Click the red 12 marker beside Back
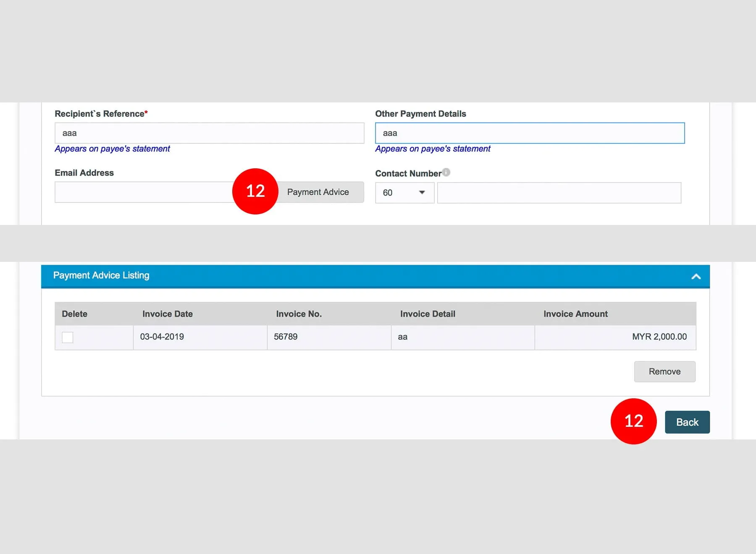The width and height of the screenshot is (756, 554). coord(633,421)
